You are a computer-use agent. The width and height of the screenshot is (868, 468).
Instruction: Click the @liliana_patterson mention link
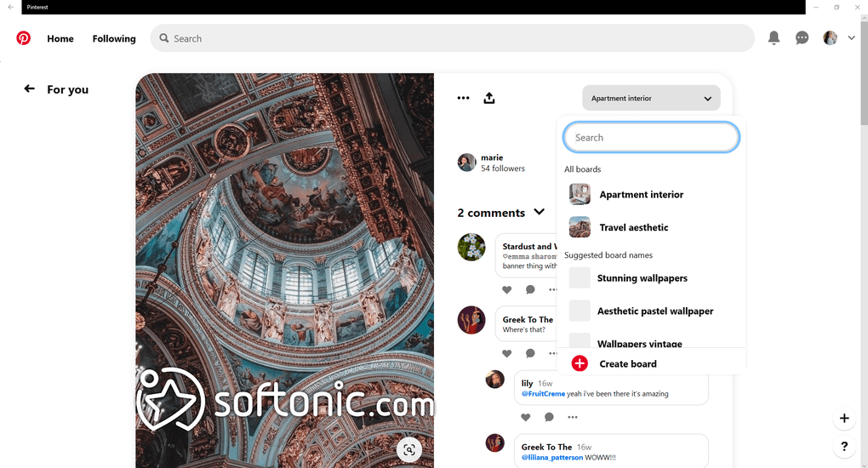(x=552, y=458)
